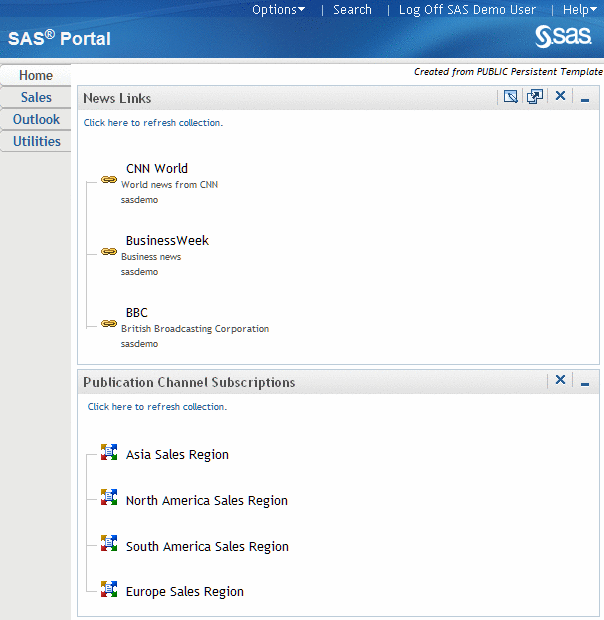The image size is (604, 620).
Task: Click the chain link icon beside CNN World
Action: 109,180
